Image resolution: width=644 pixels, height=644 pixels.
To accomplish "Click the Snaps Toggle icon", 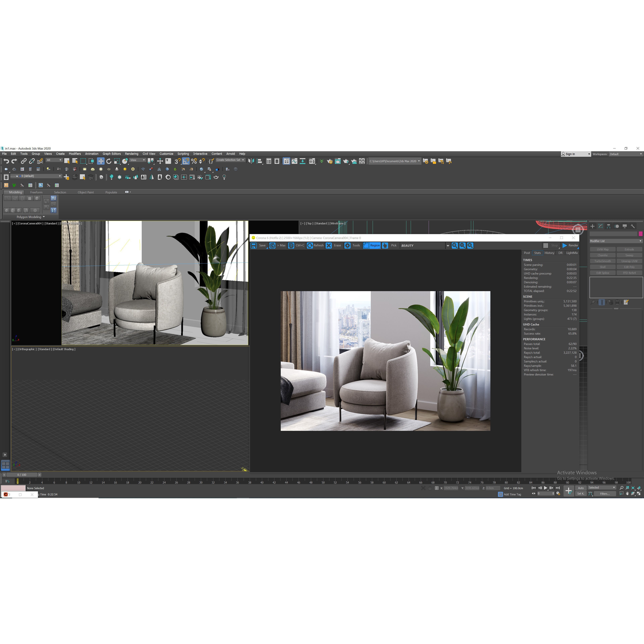I will pyautogui.click(x=177, y=161).
